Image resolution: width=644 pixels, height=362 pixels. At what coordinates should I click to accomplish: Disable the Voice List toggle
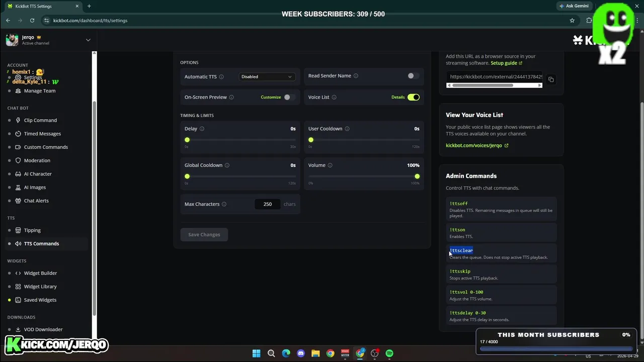(x=414, y=97)
